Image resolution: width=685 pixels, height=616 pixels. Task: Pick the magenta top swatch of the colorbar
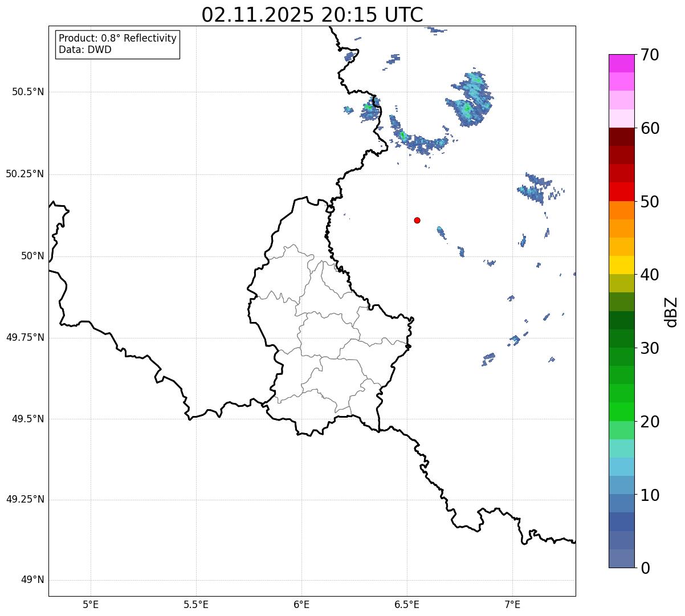(621, 63)
